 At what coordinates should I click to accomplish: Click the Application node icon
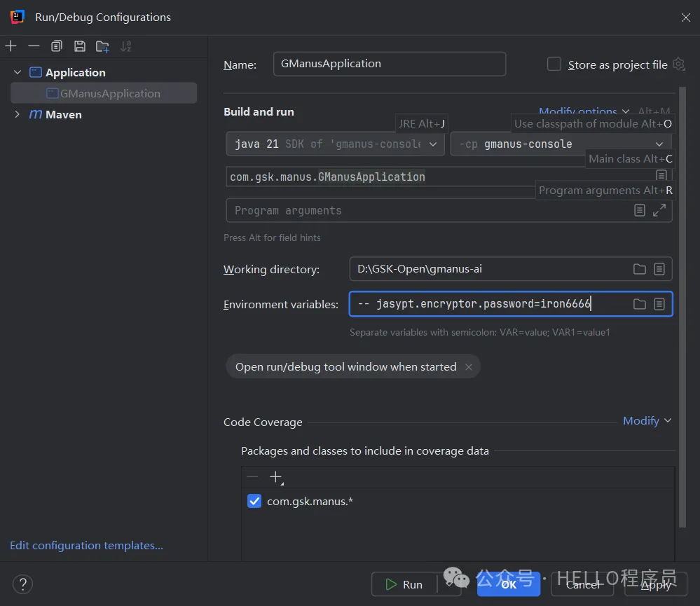[36, 72]
